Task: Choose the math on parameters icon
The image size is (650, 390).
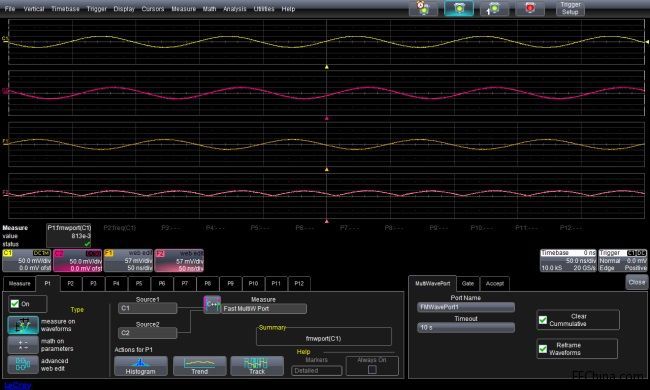Action: (x=23, y=345)
